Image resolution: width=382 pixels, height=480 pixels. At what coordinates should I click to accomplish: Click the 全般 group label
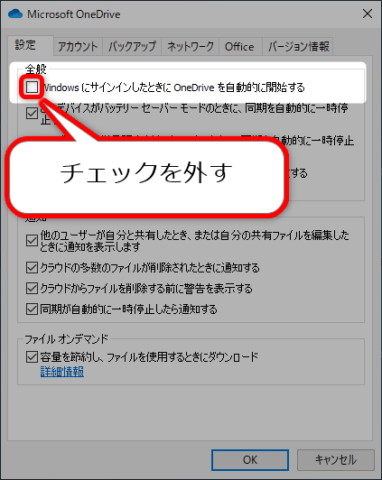(36, 69)
